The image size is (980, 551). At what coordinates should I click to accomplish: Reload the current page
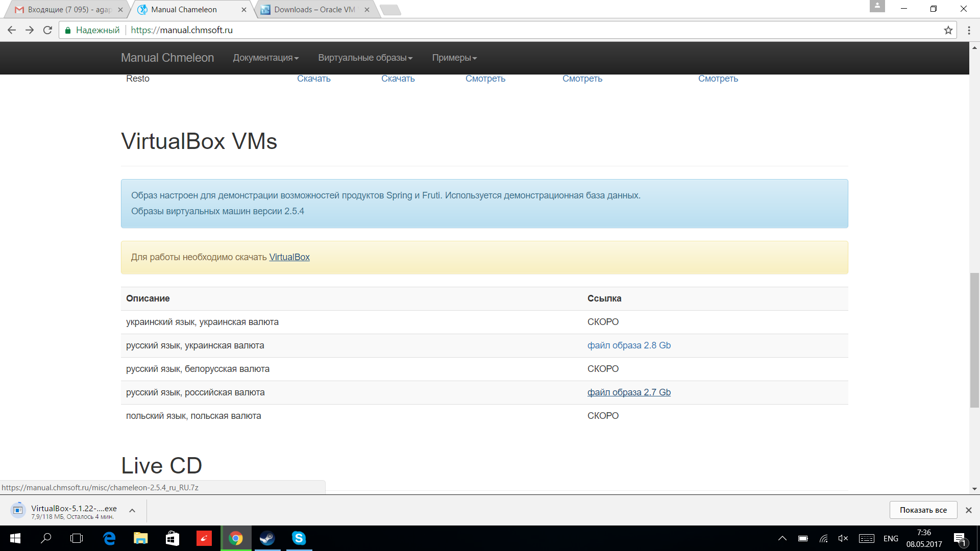47,30
